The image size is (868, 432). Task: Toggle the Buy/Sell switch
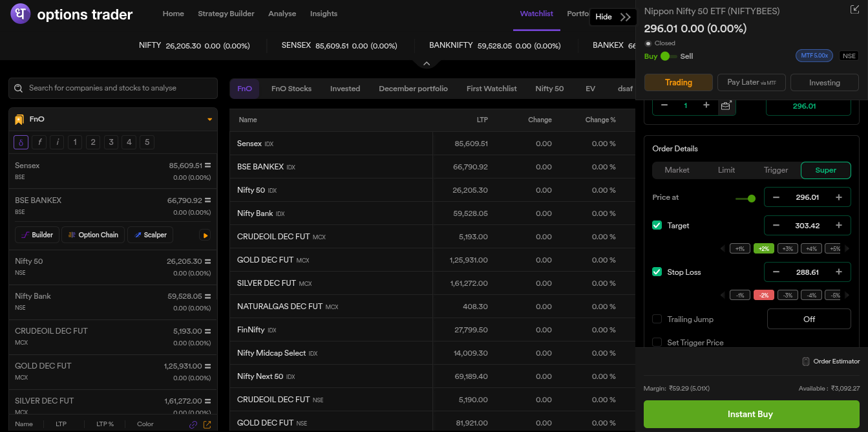click(668, 56)
